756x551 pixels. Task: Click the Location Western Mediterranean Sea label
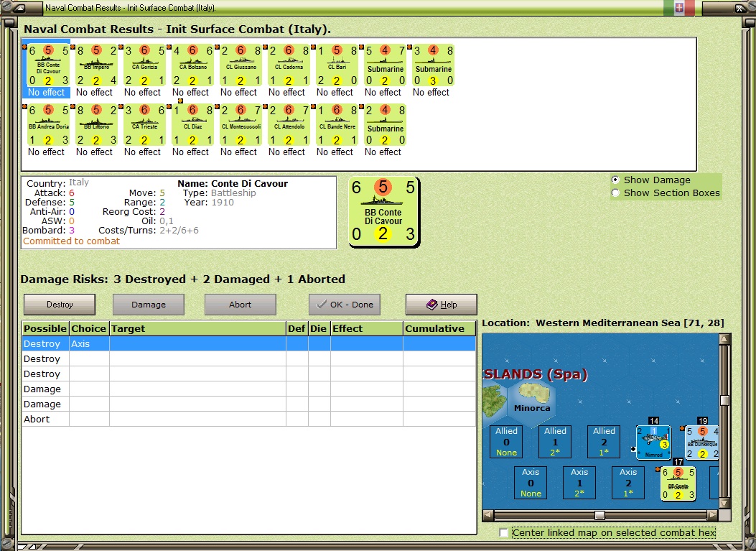pos(602,323)
